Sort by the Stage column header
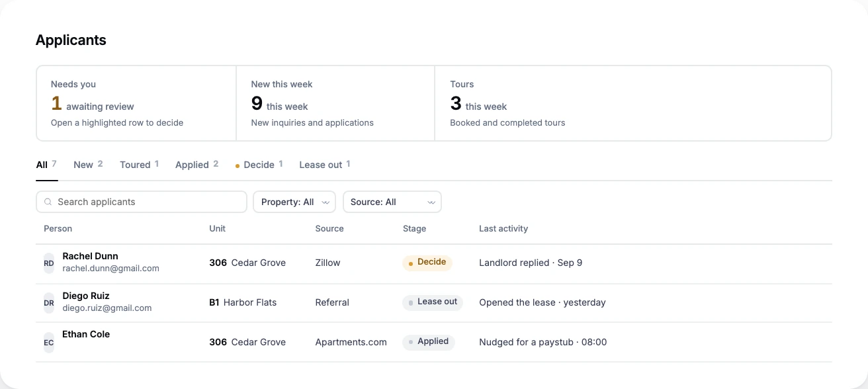The image size is (868, 389). [415, 228]
